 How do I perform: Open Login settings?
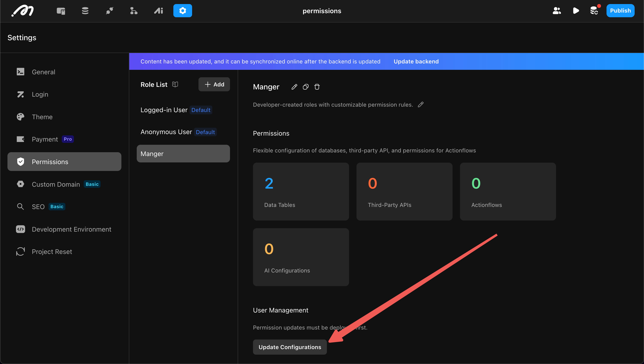[x=64, y=94]
